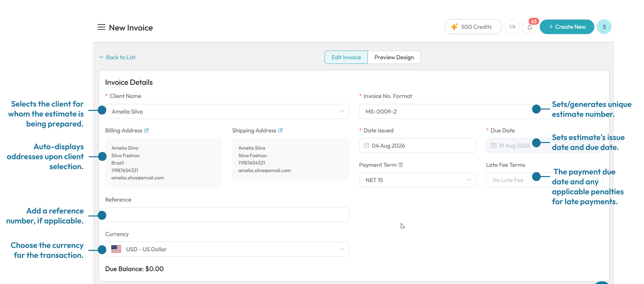The width and height of the screenshot is (644, 284).
Task: Switch to the Edit Invoice tab
Action: pos(346,57)
